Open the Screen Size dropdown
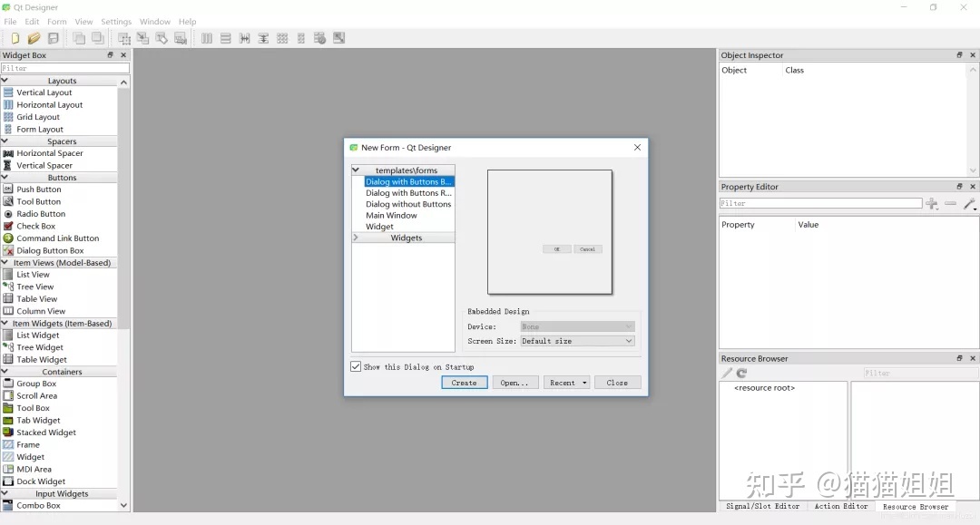Image resolution: width=980 pixels, height=525 pixels. pyautogui.click(x=577, y=341)
